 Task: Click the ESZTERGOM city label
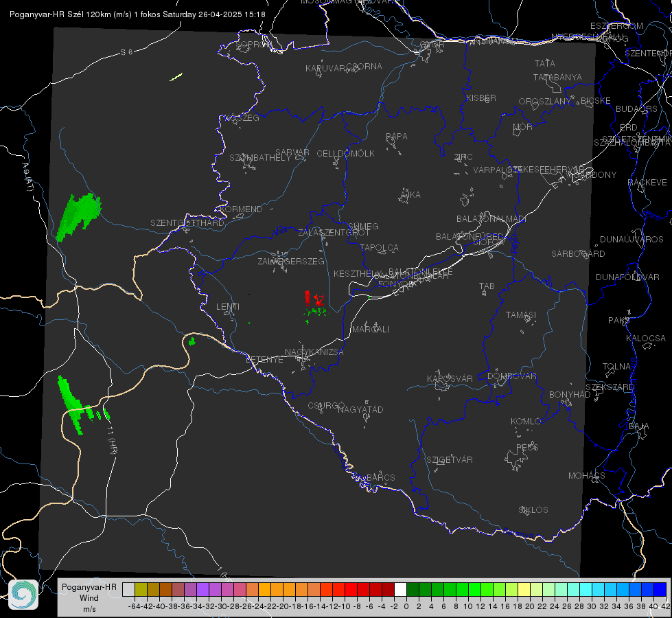point(616,26)
